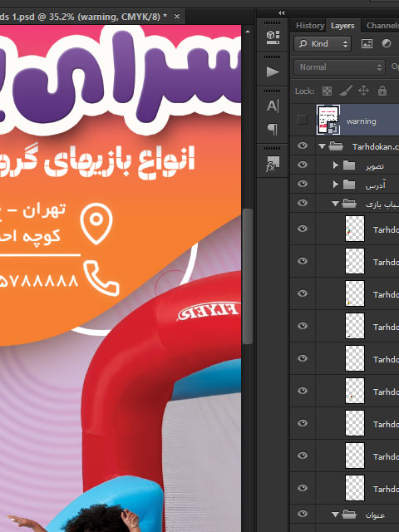Click the آدرس group folder icon
The width and height of the screenshot is (399, 532).
(x=349, y=185)
